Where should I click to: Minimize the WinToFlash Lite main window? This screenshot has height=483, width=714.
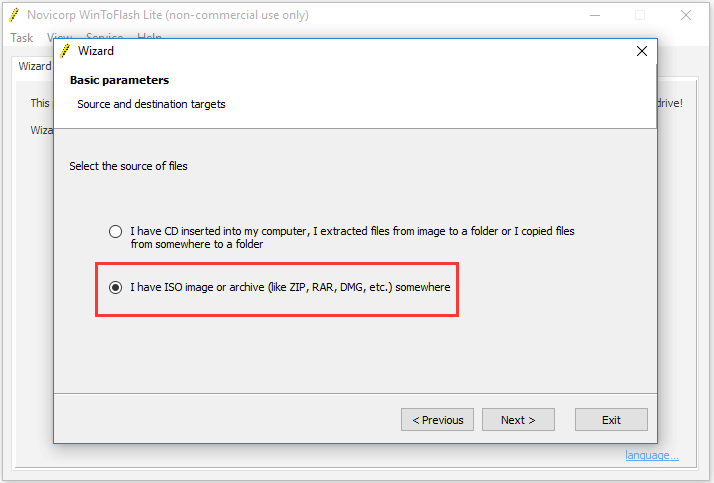[x=595, y=15]
